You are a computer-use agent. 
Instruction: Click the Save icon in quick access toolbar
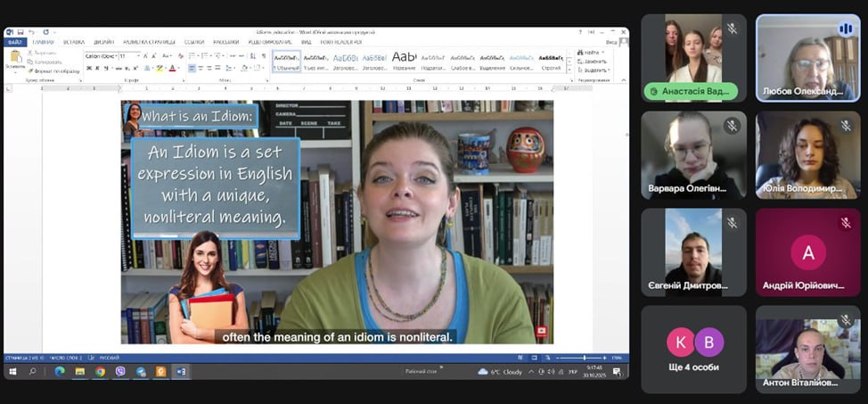(20, 32)
